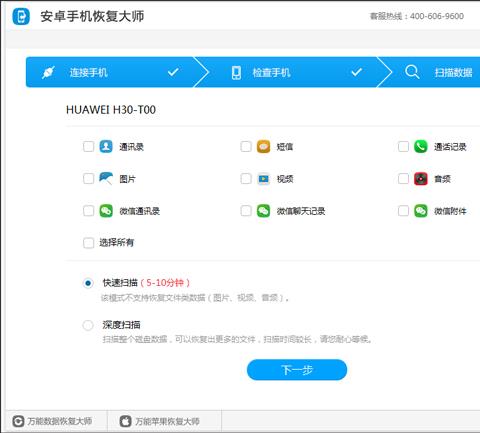This screenshot has width=480, height=433.
Task: Click the 深度扫描 mode description line
Action: coord(237,340)
